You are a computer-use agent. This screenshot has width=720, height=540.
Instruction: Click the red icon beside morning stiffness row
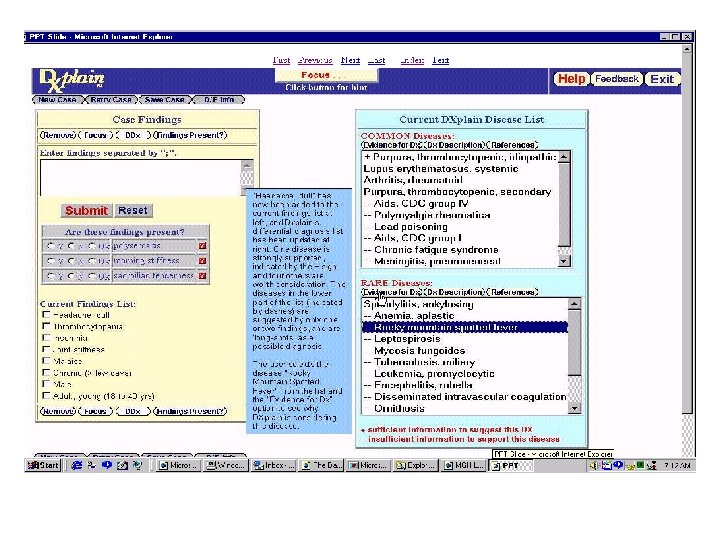202,261
